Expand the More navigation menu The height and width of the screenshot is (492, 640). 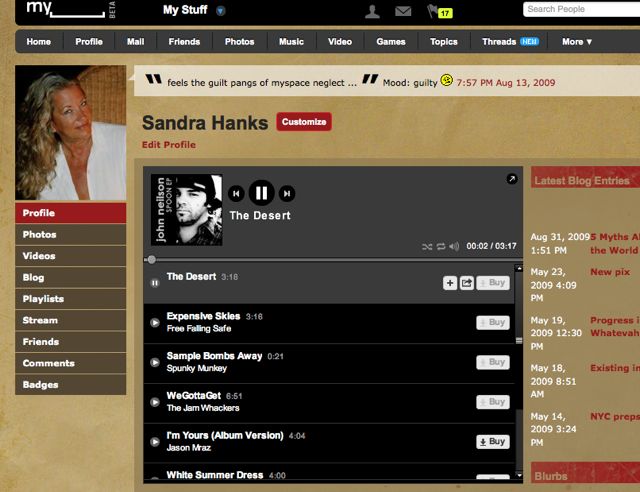pos(577,42)
